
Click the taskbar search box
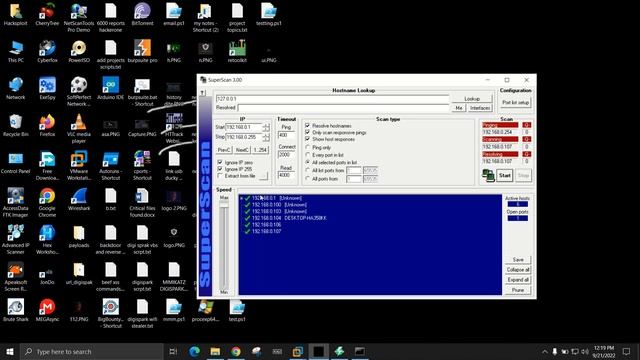click(92, 351)
